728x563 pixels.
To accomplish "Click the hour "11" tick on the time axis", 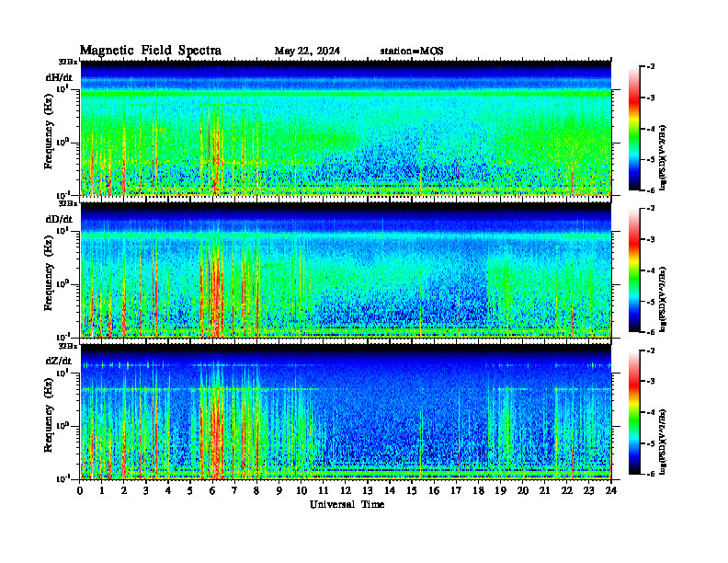I will pyautogui.click(x=324, y=491).
